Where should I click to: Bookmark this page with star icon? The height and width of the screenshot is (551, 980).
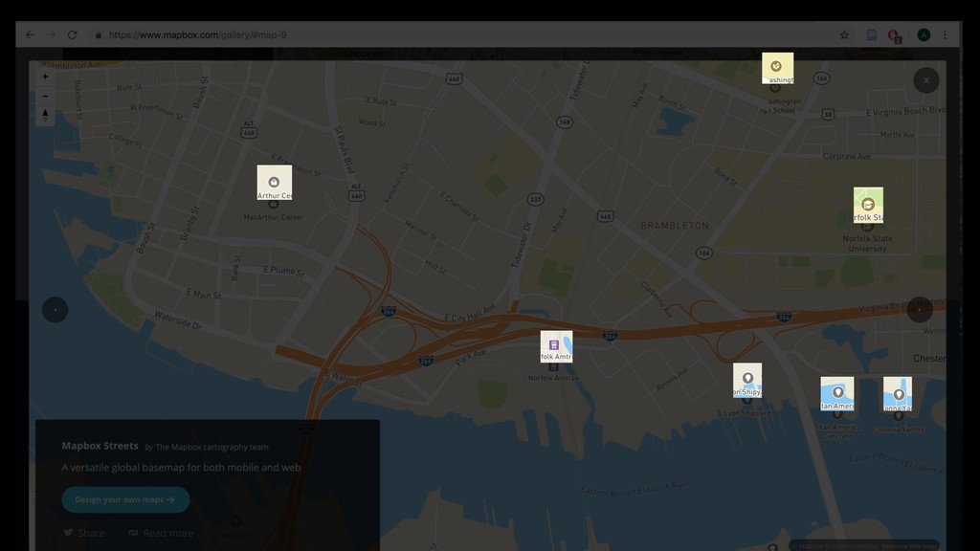coord(844,35)
